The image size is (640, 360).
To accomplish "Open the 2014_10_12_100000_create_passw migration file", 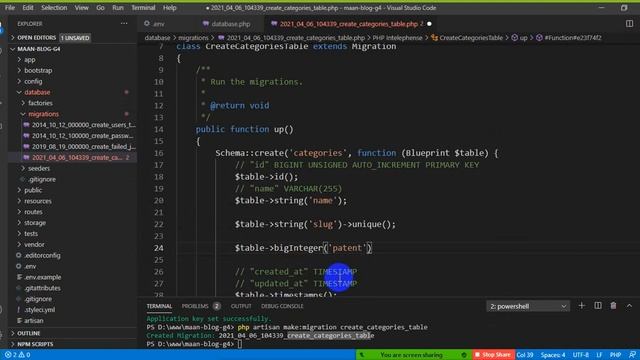I will (82, 136).
